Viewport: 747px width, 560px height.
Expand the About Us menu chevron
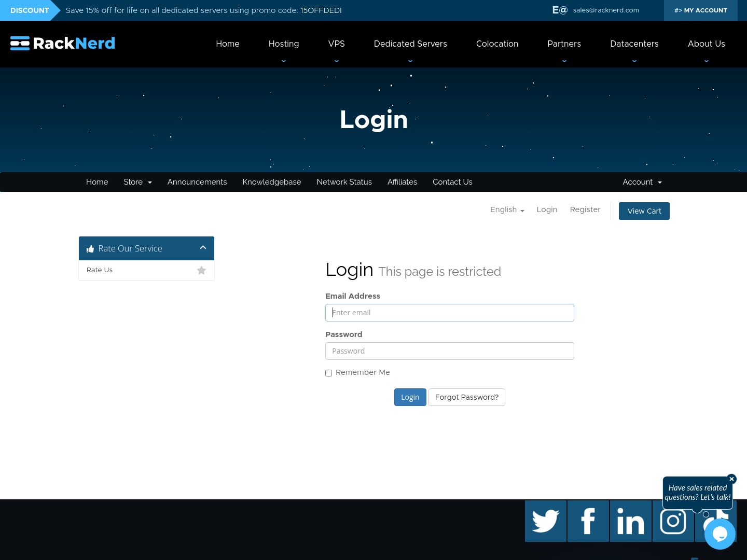tap(707, 61)
